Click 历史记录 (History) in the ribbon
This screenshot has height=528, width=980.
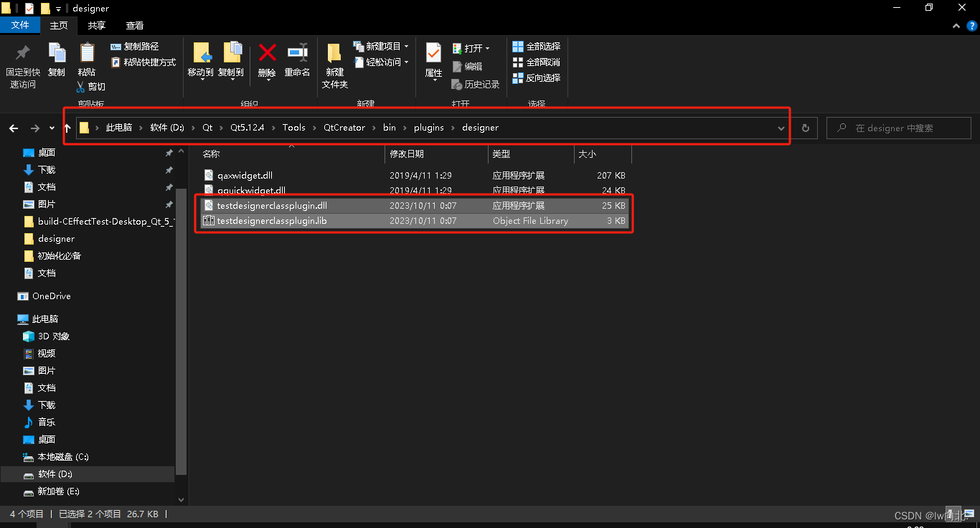click(x=476, y=84)
